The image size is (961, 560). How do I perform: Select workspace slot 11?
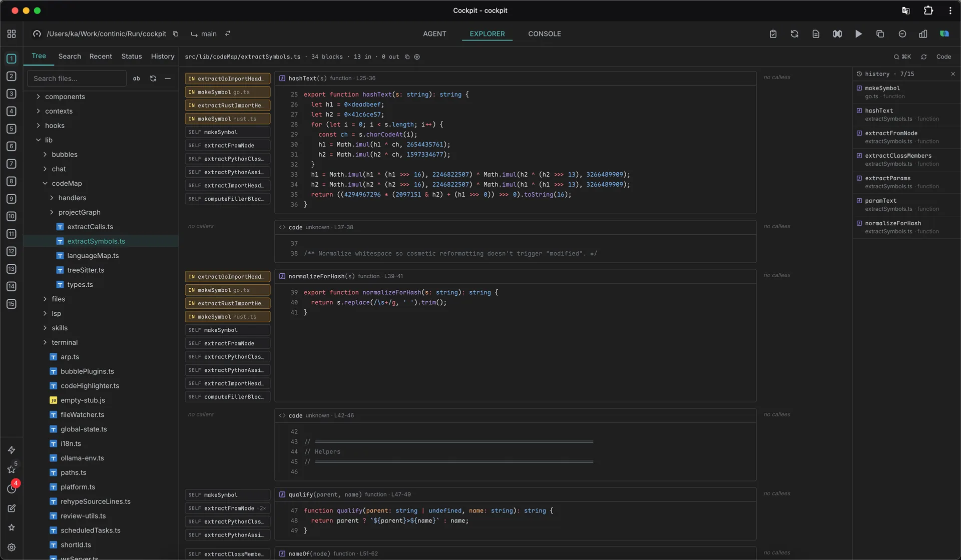(x=12, y=234)
